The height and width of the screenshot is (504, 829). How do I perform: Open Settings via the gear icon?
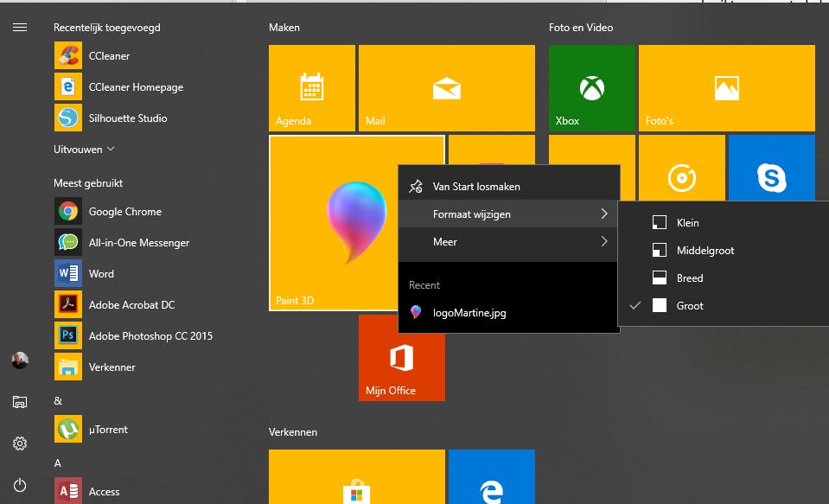tap(20, 443)
